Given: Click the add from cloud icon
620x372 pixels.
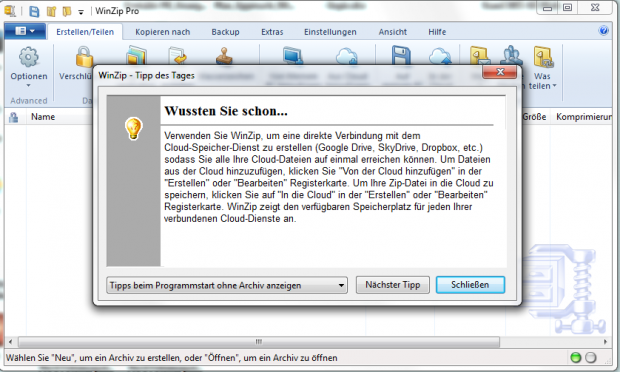Looking at the screenshot, I should 347,56.
